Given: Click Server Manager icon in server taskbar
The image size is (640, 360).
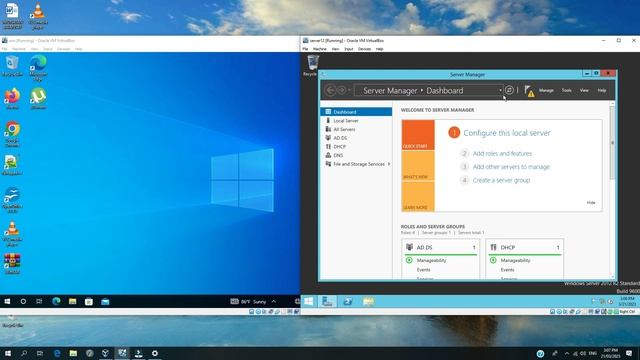Looking at the screenshot, I should (x=327, y=302).
